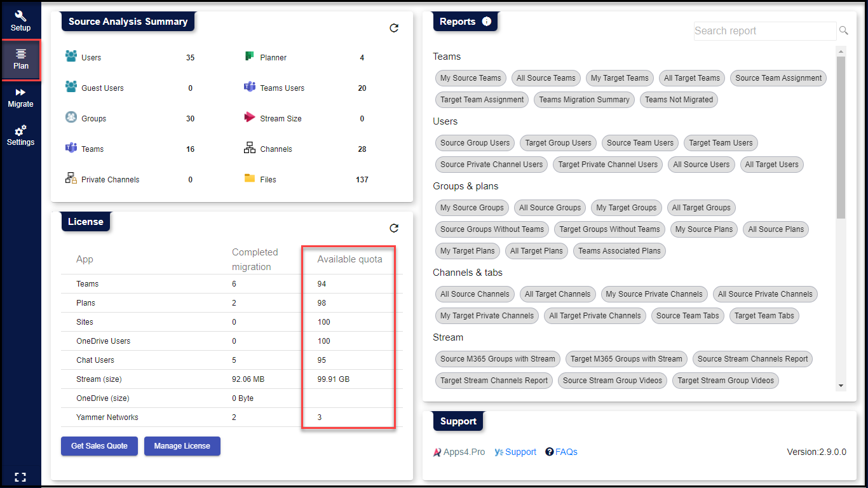Click the reports list scrollbar thumb

tap(841, 137)
